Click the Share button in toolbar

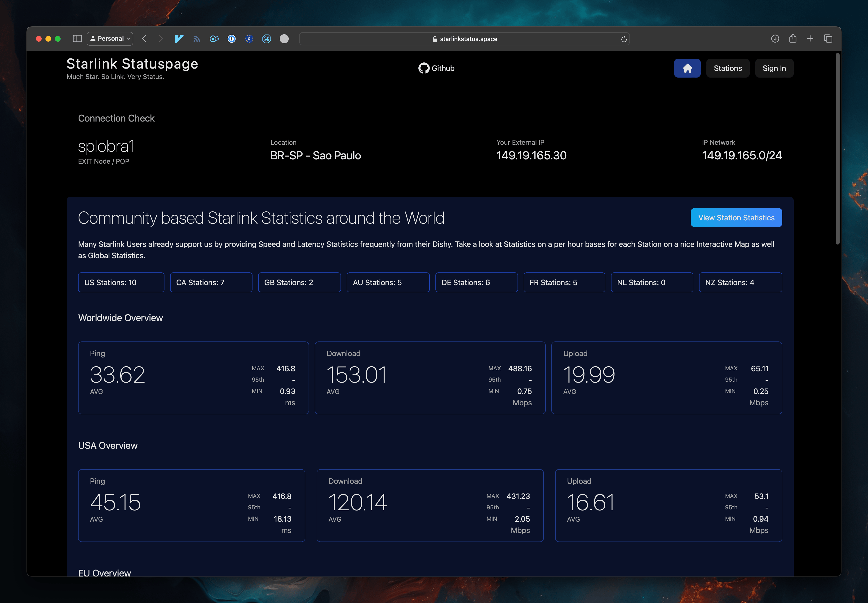793,39
